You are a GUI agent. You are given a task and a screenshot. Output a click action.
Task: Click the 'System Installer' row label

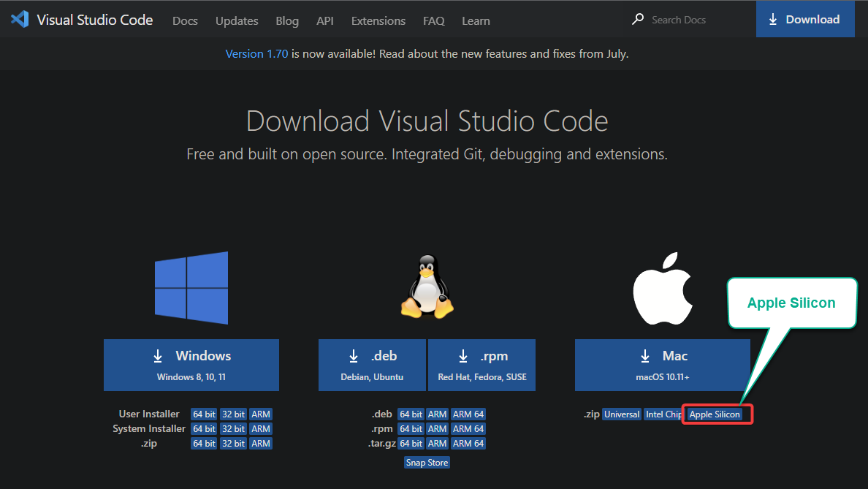[x=149, y=428]
